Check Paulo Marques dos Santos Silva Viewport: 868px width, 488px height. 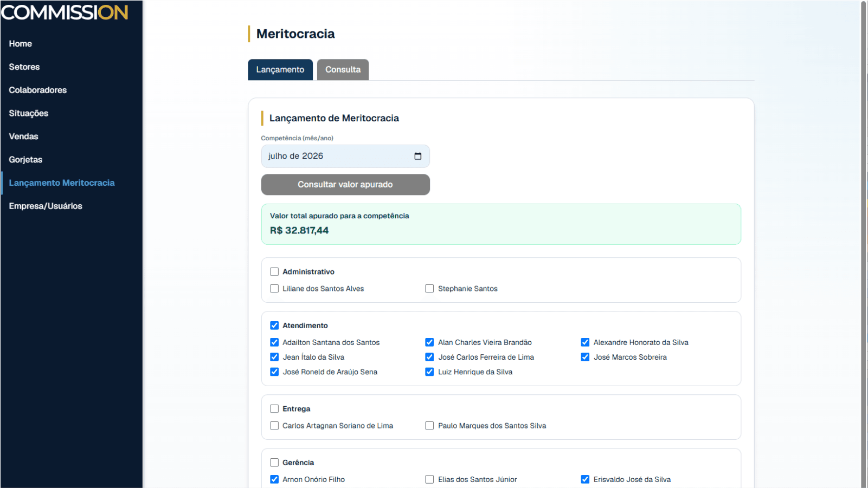click(x=429, y=426)
